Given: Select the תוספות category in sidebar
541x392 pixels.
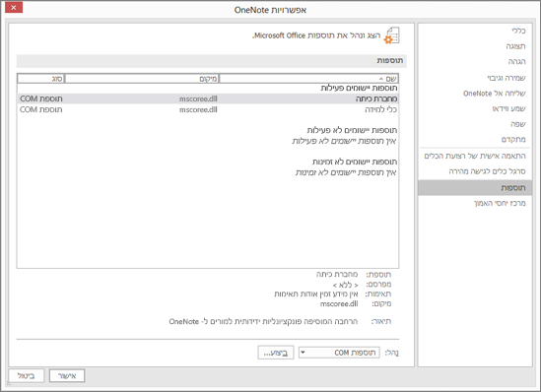Looking at the screenshot, I should point(475,187).
